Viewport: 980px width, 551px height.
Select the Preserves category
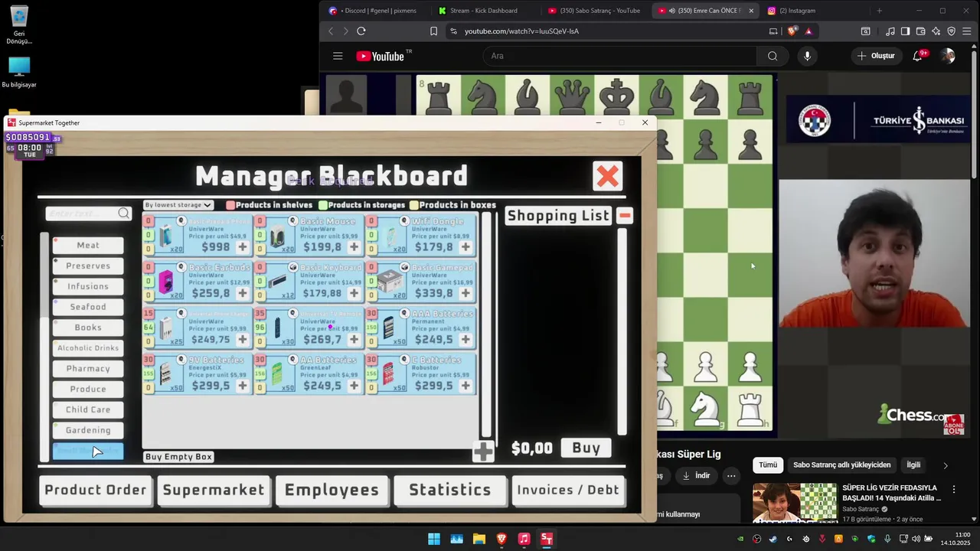[x=88, y=266]
